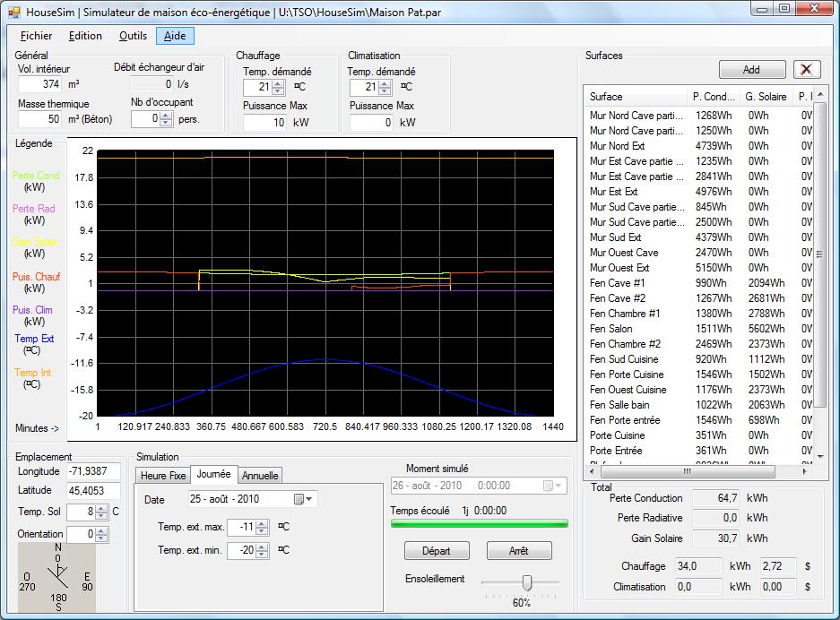The height and width of the screenshot is (620, 840).
Task: Increase the Temp. Sol spinner value
Action: tap(102, 508)
